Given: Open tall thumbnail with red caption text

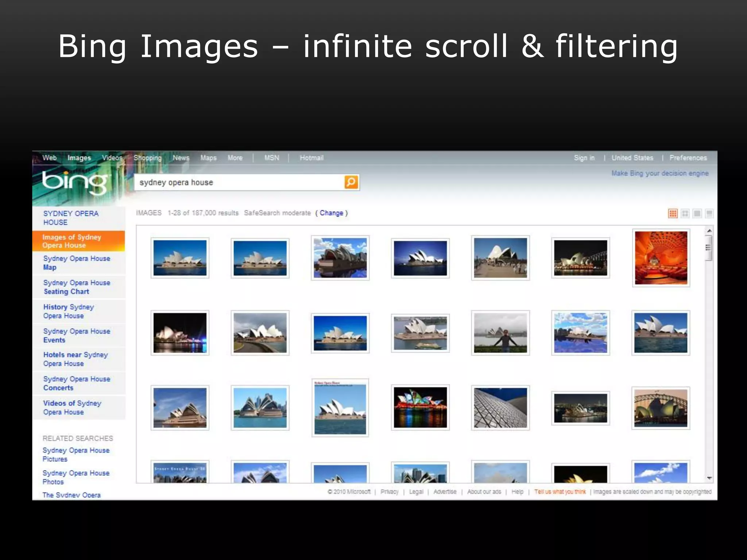Looking at the screenshot, I should point(340,408).
